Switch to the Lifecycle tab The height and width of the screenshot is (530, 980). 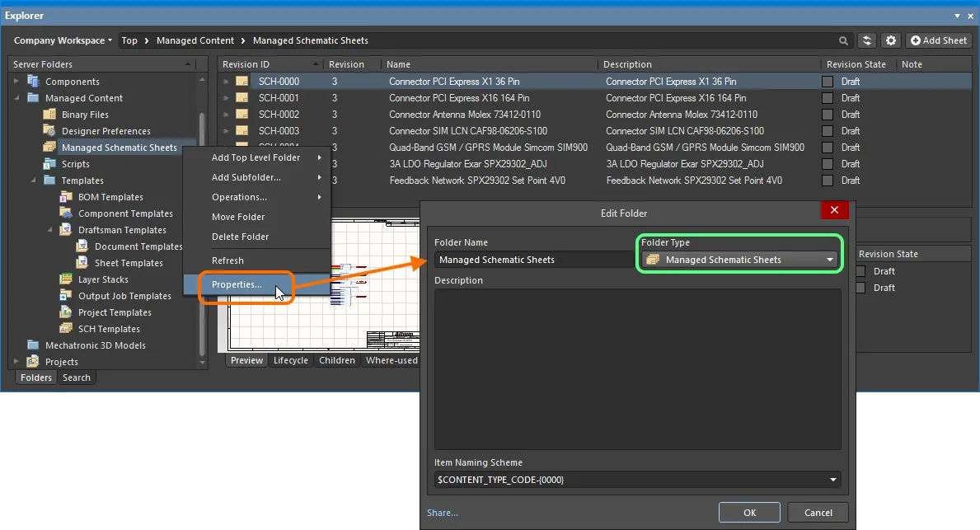point(291,360)
